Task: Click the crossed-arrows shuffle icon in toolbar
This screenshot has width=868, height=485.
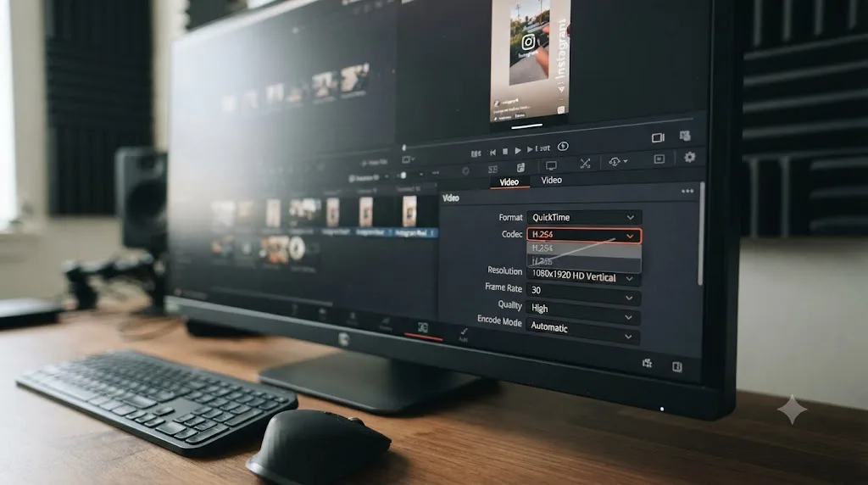Action: 585,164
